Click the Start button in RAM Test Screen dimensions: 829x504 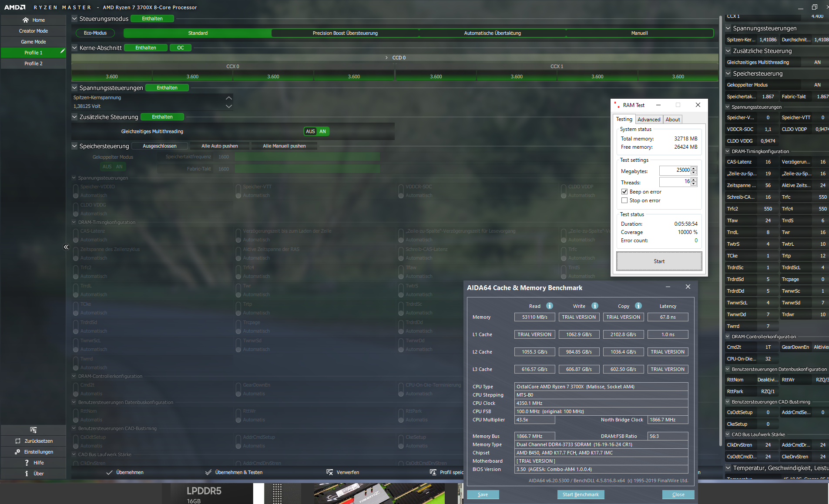659,261
